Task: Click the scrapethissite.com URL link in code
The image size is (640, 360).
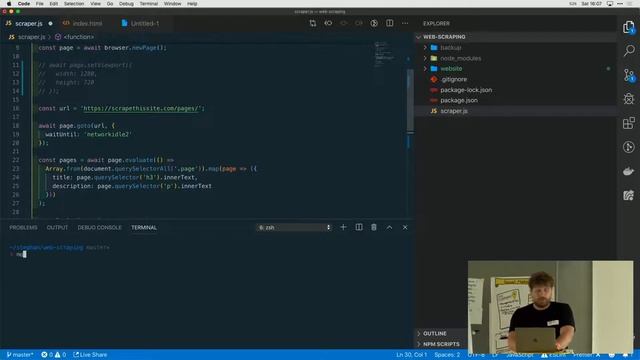Action: click(x=141, y=108)
